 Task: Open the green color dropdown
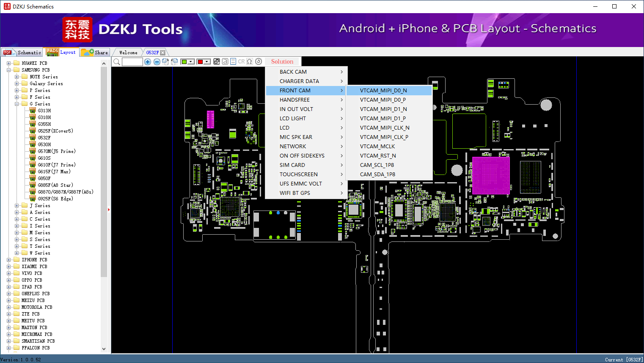tap(191, 62)
